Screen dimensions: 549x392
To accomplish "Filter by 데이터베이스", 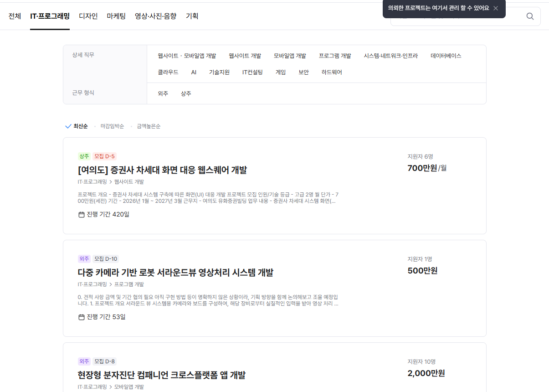I will (x=446, y=56).
